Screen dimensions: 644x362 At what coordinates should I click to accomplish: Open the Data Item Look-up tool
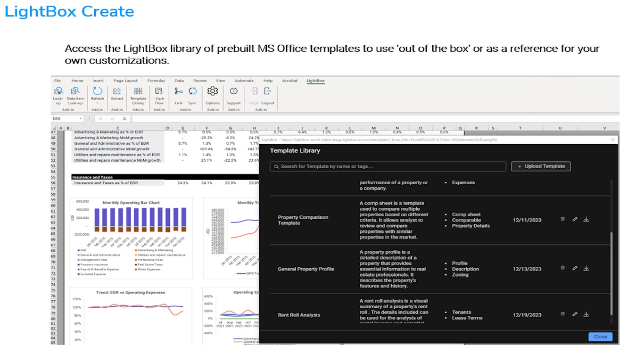point(75,96)
